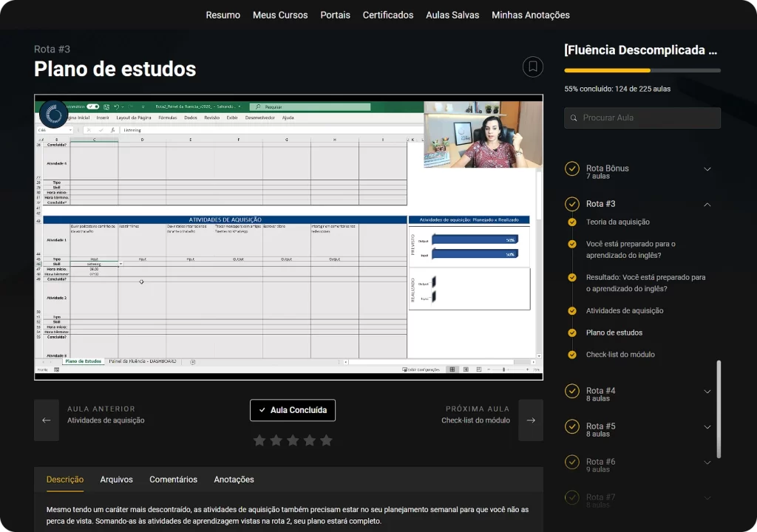Select the Descrição tab
The width and height of the screenshot is (757, 532).
(x=65, y=480)
